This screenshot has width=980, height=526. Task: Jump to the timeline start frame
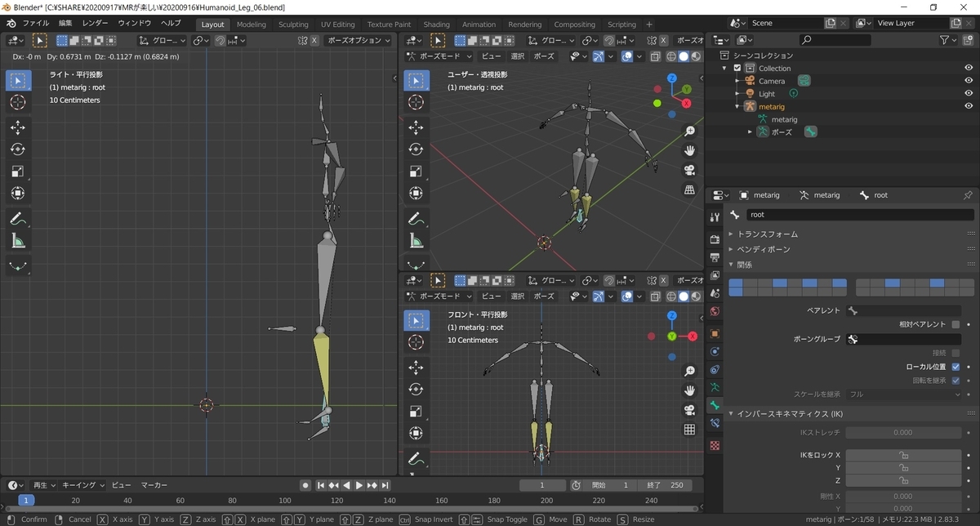tap(322, 485)
